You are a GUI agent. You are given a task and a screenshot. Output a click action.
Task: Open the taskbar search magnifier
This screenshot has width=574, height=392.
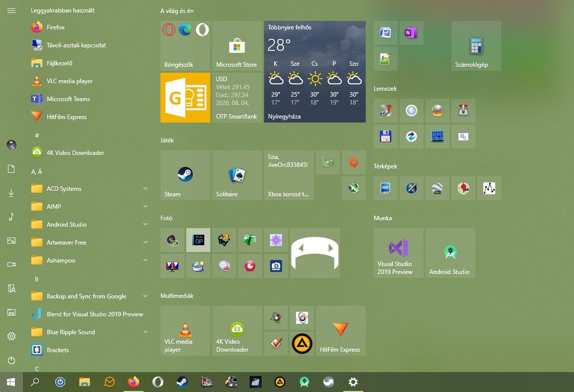(x=35, y=382)
